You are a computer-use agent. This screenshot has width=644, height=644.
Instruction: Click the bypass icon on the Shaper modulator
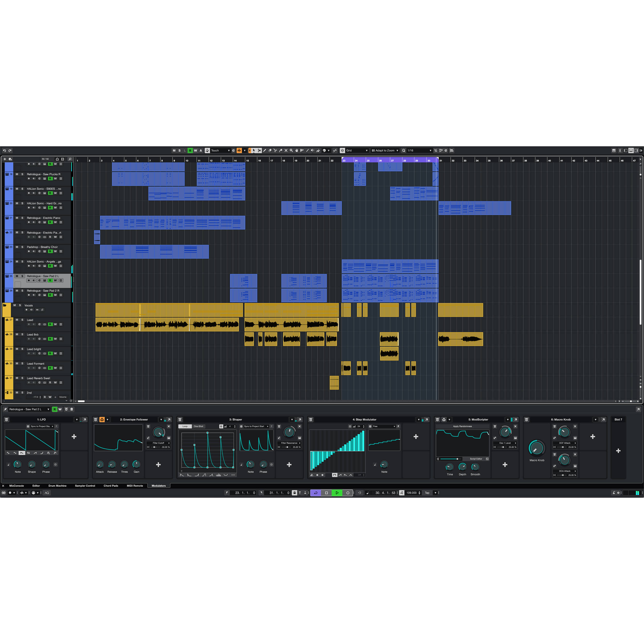180,420
